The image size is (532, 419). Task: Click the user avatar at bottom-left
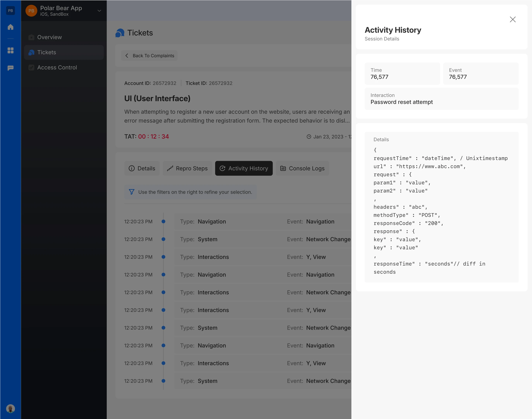pos(10,408)
